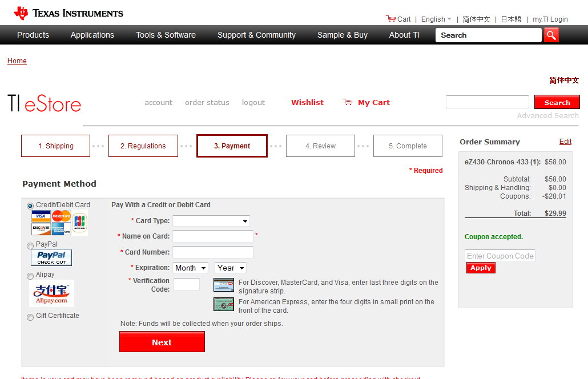Screen dimensions: 588x379
Task: Click the My Cart shopping cart icon
Action: coord(348,102)
